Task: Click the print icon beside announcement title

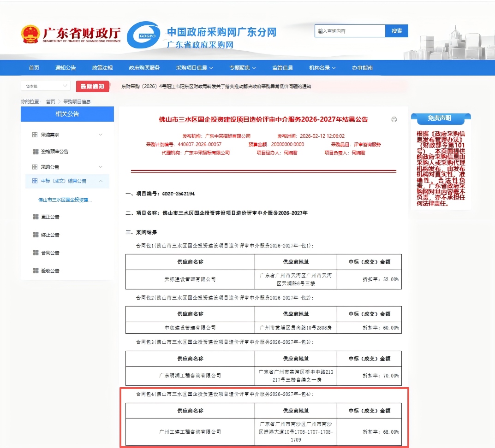Action: pos(394,119)
